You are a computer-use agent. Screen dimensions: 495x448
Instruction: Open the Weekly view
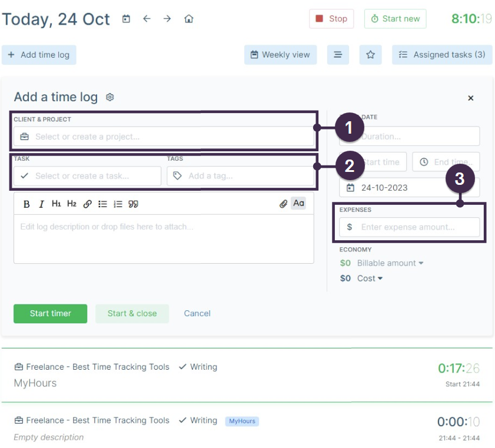pos(280,54)
